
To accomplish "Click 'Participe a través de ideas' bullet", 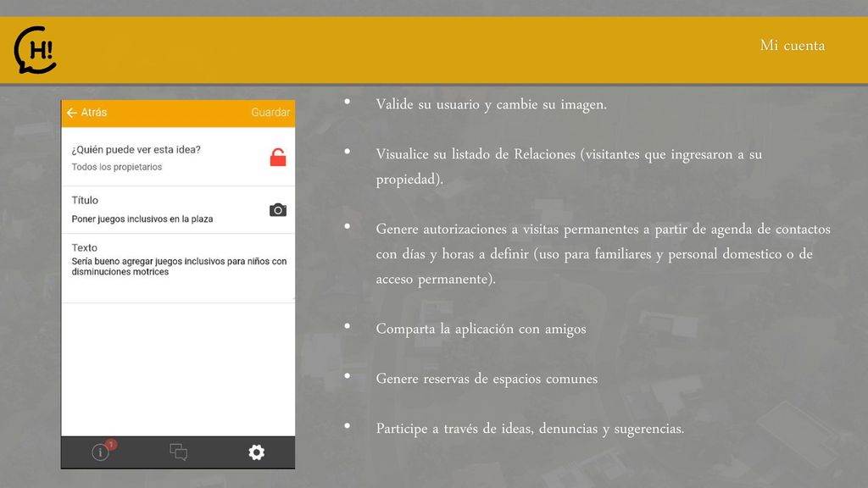I will pyautogui.click(x=530, y=429).
